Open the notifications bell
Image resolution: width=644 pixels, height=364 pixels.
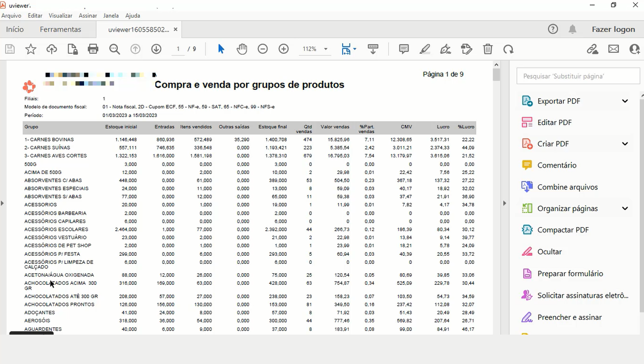[x=572, y=29]
